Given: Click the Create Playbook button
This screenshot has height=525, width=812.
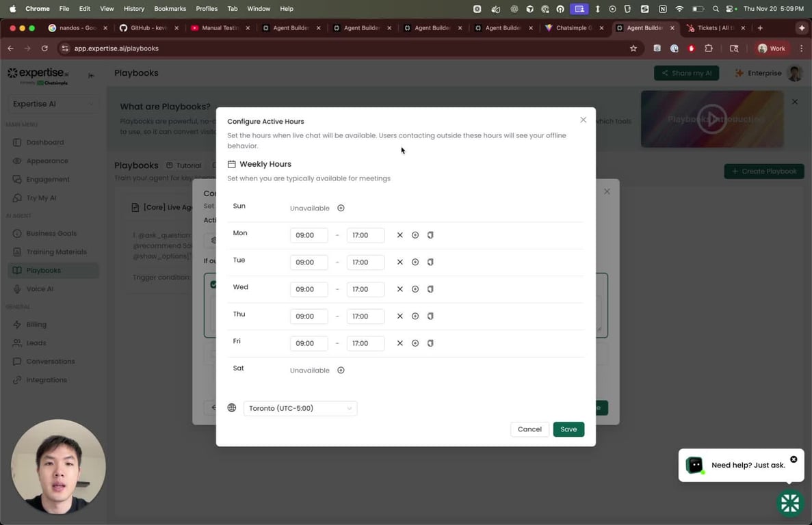Looking at the screenshot, I should coord(764,171).
